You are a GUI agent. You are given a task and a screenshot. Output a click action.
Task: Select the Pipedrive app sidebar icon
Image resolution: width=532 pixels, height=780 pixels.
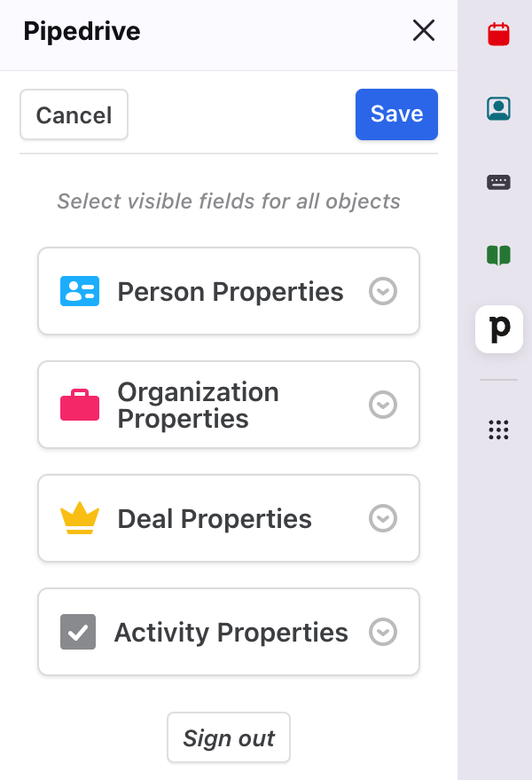(499, 329)
